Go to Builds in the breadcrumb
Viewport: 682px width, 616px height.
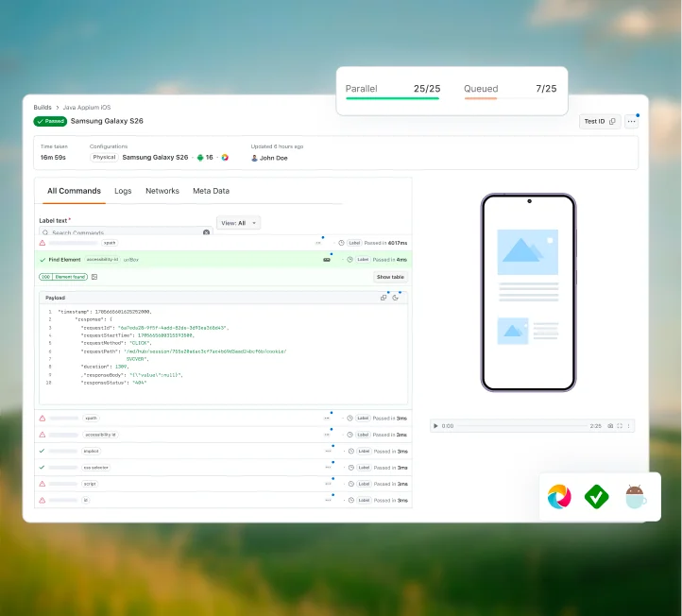coord(43,108)
